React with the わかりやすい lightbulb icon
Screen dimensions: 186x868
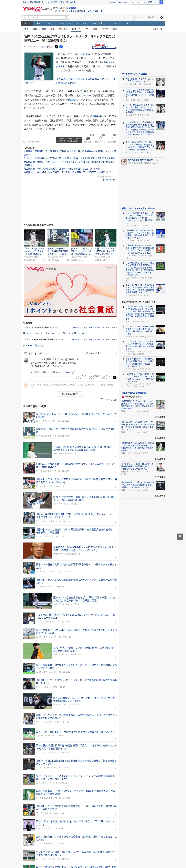100,138
